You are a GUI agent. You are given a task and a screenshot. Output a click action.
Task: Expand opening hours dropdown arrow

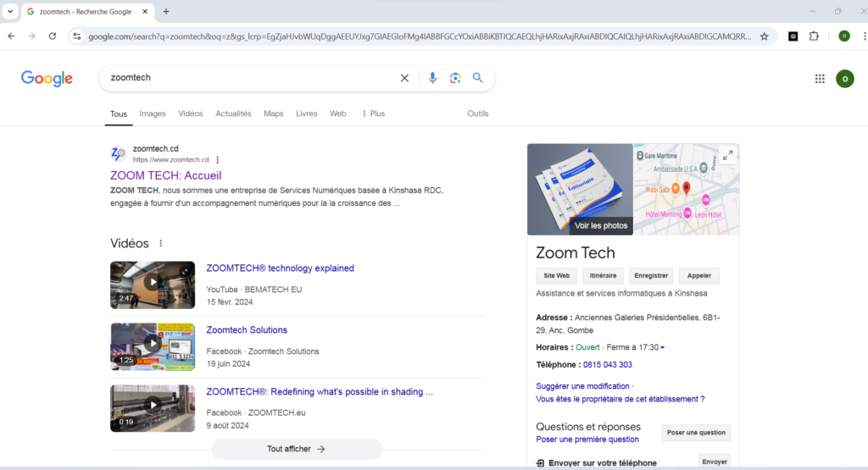point(663,347)
